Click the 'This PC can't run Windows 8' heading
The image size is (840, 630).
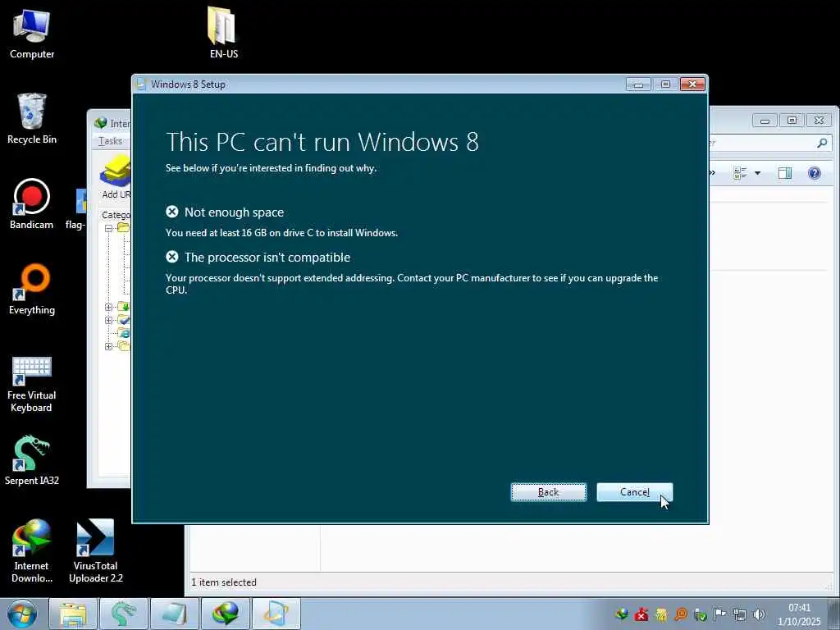pyautogui.click(x=322, y=142)
